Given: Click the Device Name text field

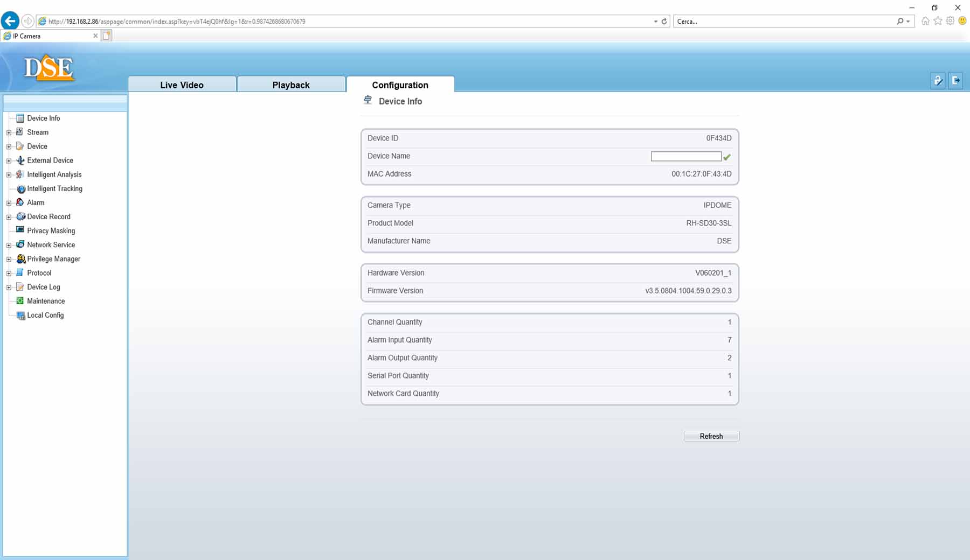Looking at the screenshot, I should pyautogui.click(x=685, y=157).
